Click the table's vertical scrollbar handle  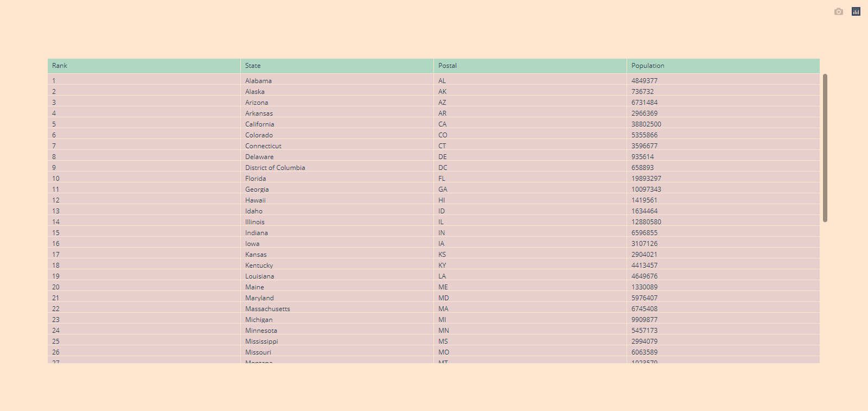point(825,148)
